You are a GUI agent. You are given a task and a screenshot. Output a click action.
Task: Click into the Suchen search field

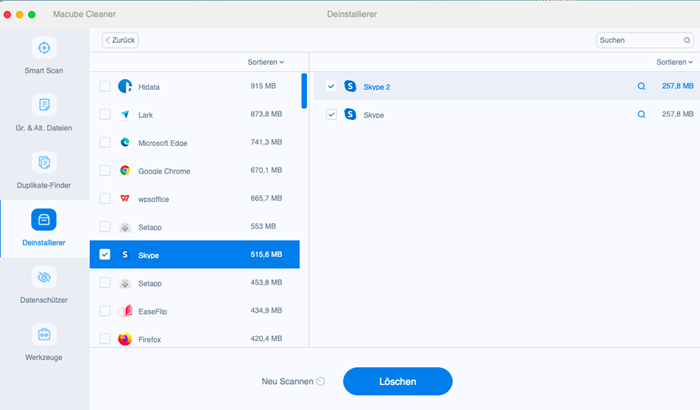pos(645,40)
